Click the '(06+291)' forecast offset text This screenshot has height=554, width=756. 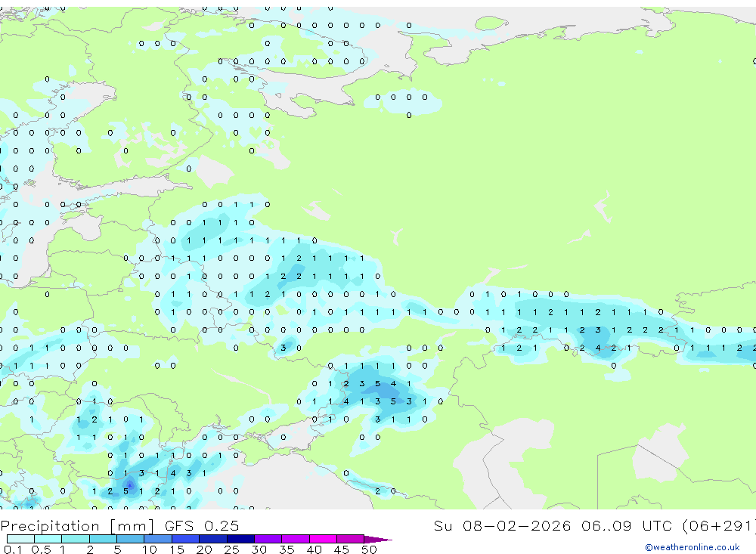click(720, 526)
